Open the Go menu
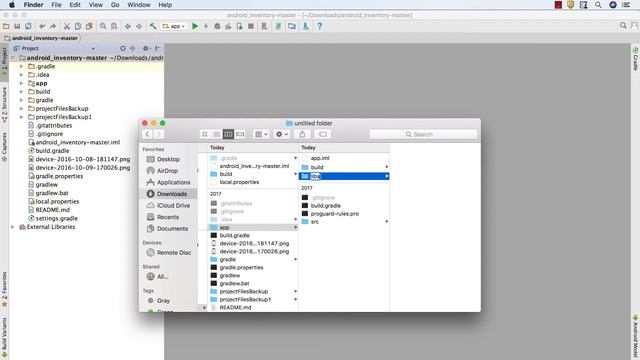The image size is (640, 360). coord(115,5)
